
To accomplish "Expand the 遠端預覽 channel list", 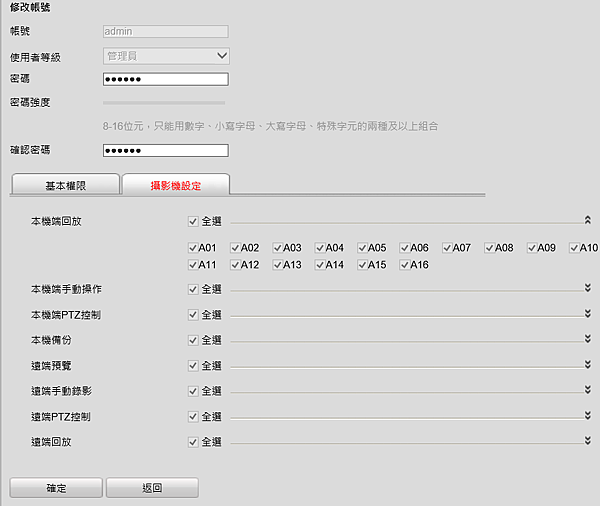I will tap(587, 364).
